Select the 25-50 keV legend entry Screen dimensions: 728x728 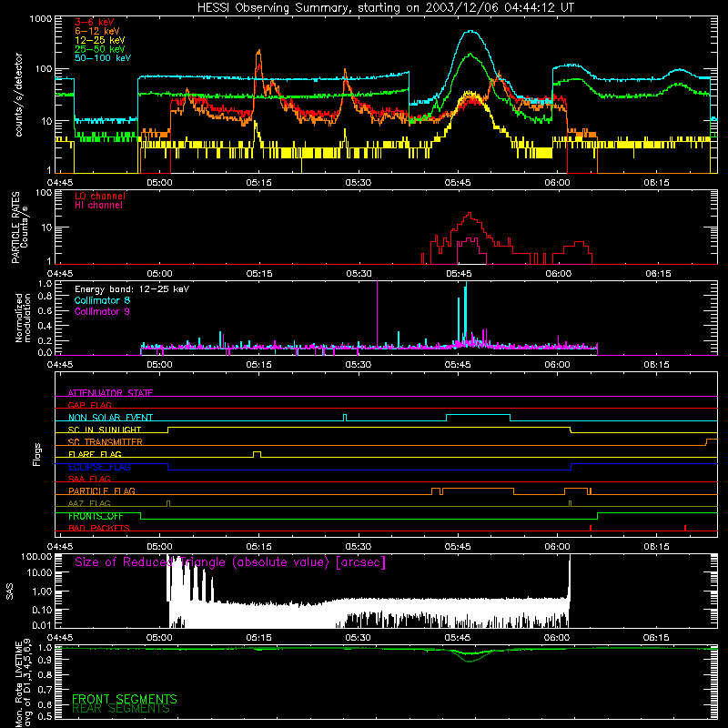100,49
